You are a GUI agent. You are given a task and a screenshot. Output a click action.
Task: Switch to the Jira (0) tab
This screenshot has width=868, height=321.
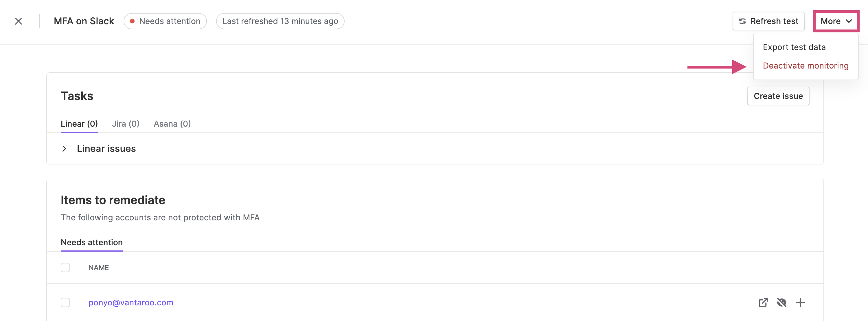click(125, 123)
